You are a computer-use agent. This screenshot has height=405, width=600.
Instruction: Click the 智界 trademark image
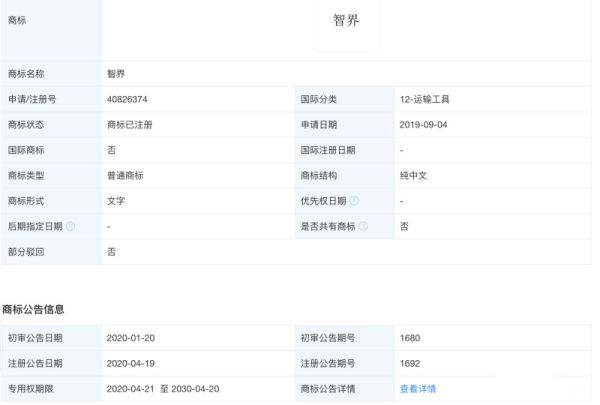[346, 23]
